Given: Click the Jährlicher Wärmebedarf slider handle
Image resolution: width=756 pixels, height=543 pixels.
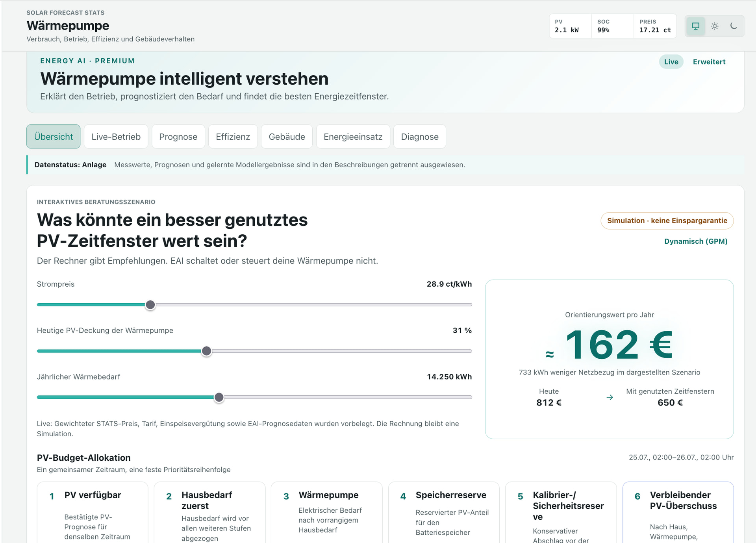Looking at the screenshot, I should (219, 397).
